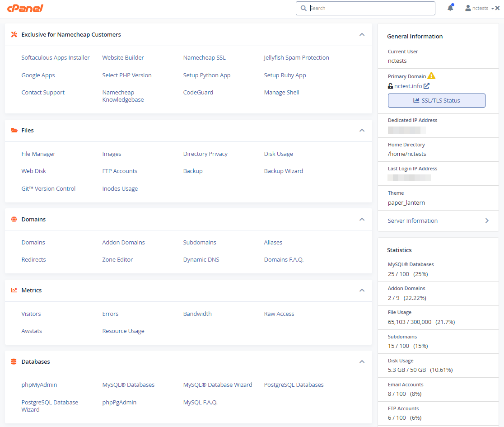Click the Primary Domain warning triangle
This screenshot has width=504, height=427.
click(431, 76)
